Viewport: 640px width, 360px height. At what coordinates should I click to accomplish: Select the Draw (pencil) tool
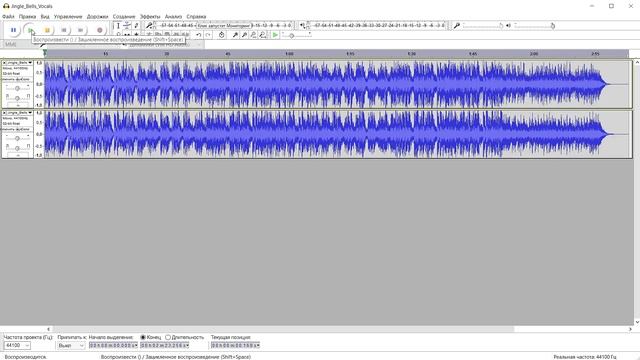136,26
